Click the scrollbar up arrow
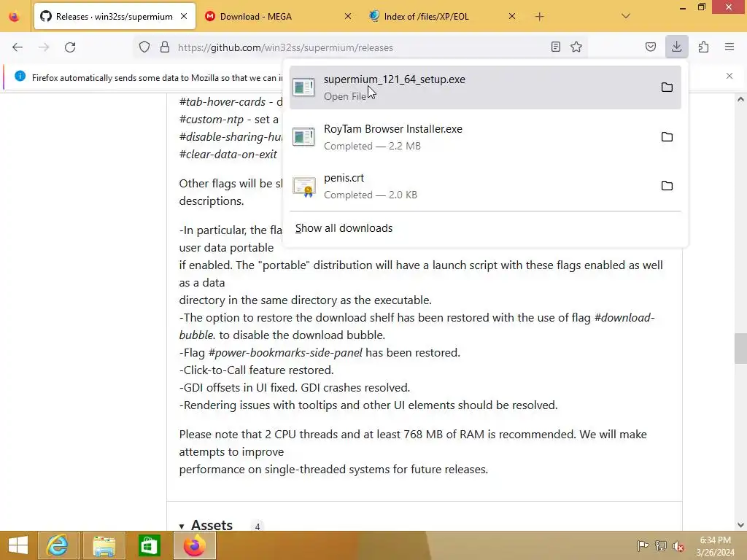This screenshot has height=560, width=747. pyautogui.click(x=740, y=99)
